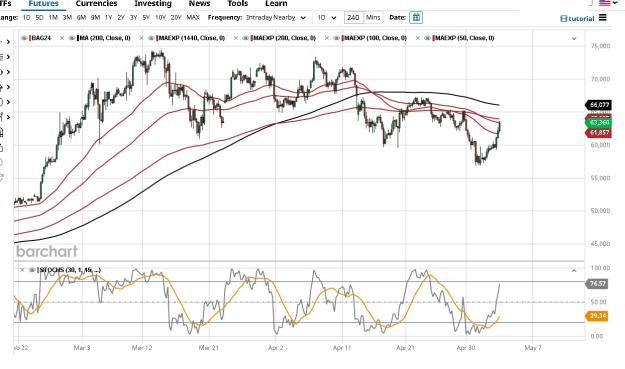Set chart range to MAX
The height and width of the screenshot is (369, 625).
coord(193,18)
